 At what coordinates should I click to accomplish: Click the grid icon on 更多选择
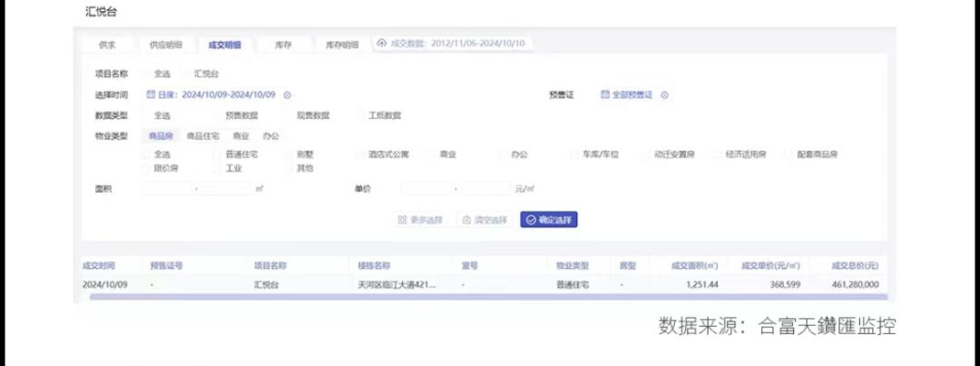tap(402, 220)
